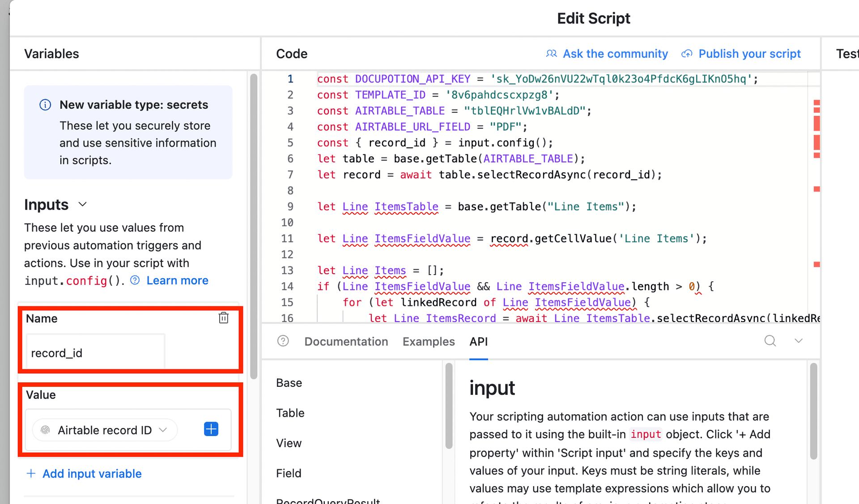Click the help question-mark icon in the documentation panel
This screenshot has width=859, height=504.
coord(283,341)
